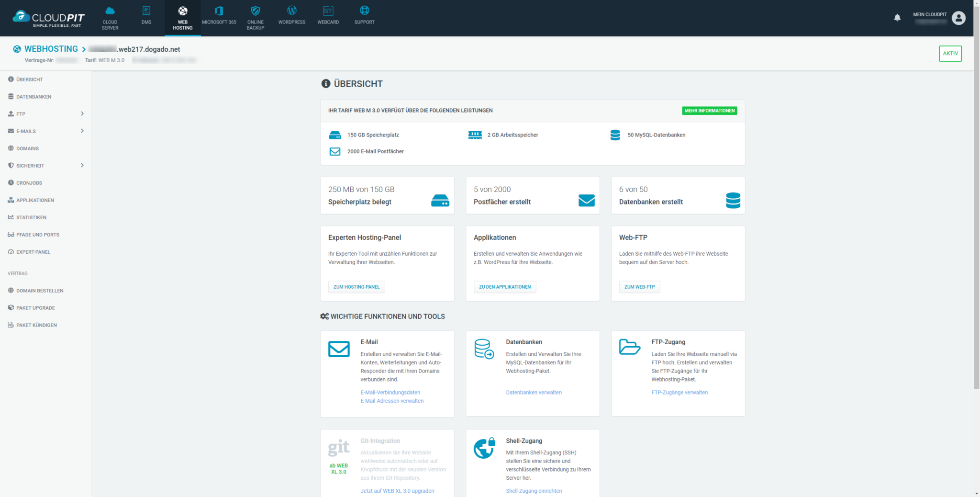Click the Mehr Informationen button
The width and height of the screenshot is (980, 497).
709,111
